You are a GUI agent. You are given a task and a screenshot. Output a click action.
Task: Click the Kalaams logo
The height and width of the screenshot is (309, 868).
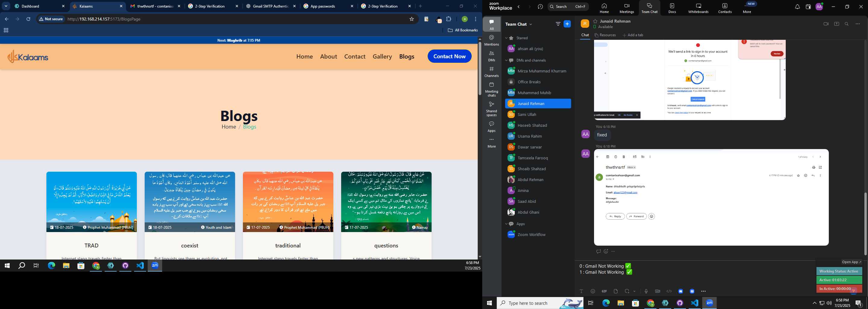[28, 57]
